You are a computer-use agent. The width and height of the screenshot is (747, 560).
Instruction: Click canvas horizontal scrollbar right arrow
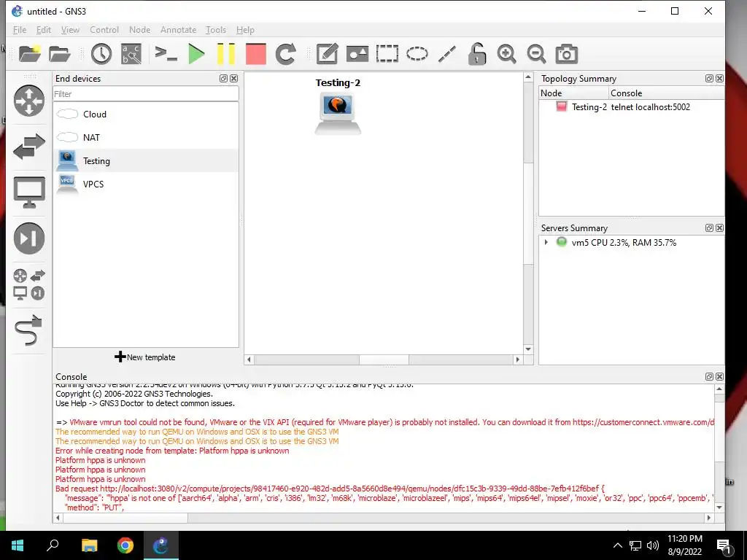point(518,359)
